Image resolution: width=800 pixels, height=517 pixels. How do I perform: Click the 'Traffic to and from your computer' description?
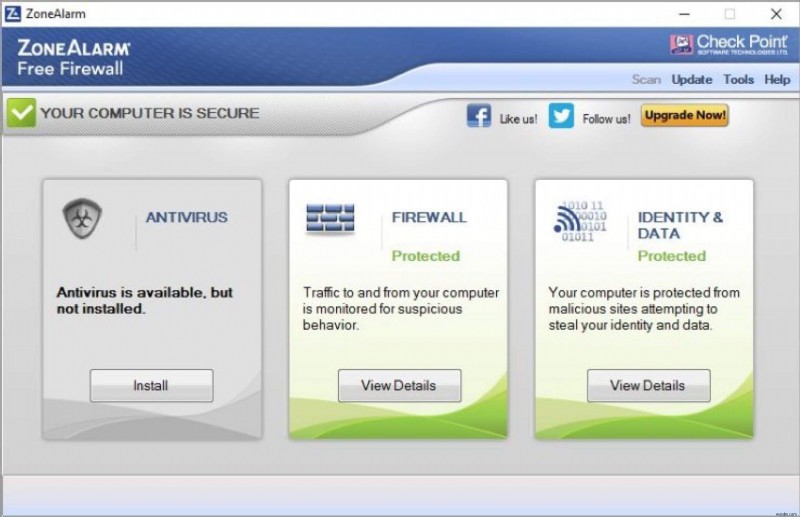click(401, 309)
